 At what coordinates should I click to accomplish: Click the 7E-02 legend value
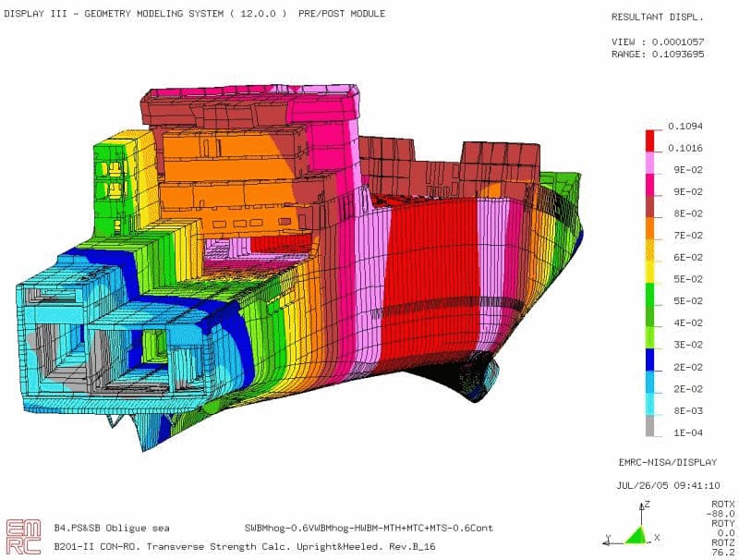pos(688,236)
